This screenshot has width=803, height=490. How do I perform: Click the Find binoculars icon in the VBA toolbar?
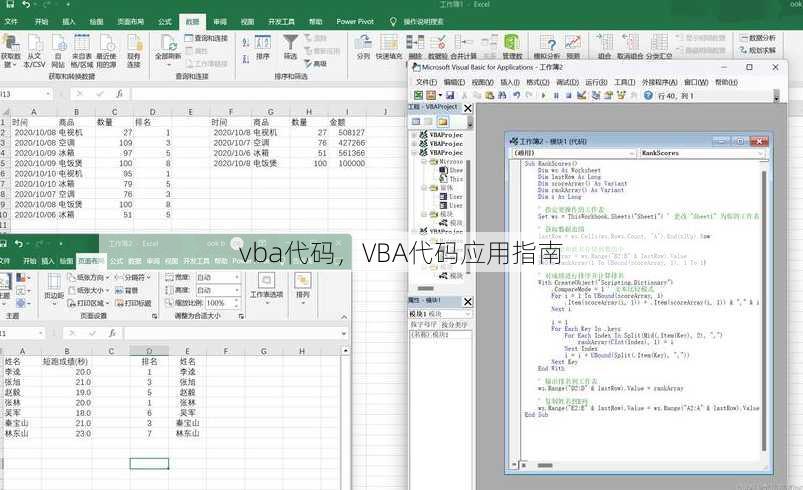[x=502, y=95]
